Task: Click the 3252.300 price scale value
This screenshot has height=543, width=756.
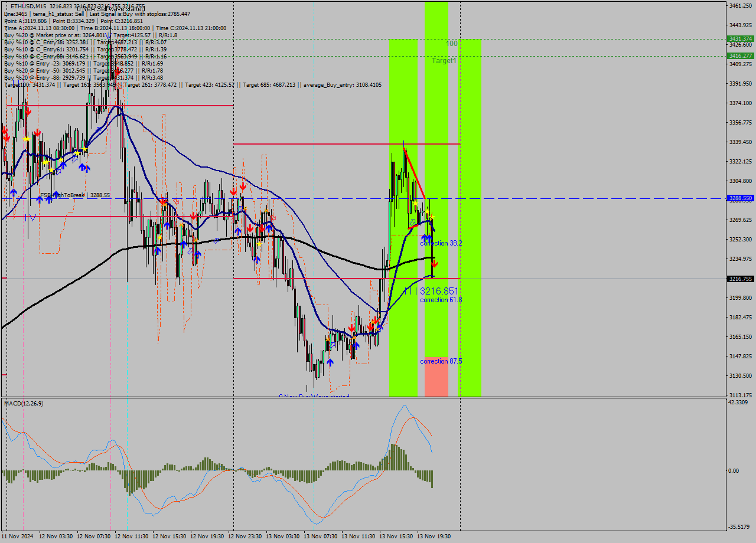Action: pyautogui.click(x=740, y=240)
